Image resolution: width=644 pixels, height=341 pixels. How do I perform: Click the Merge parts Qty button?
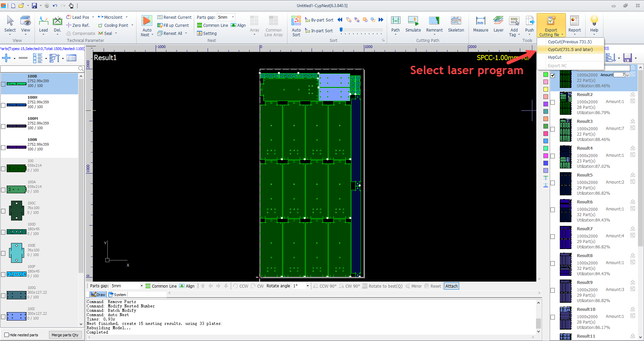point(65,335)
